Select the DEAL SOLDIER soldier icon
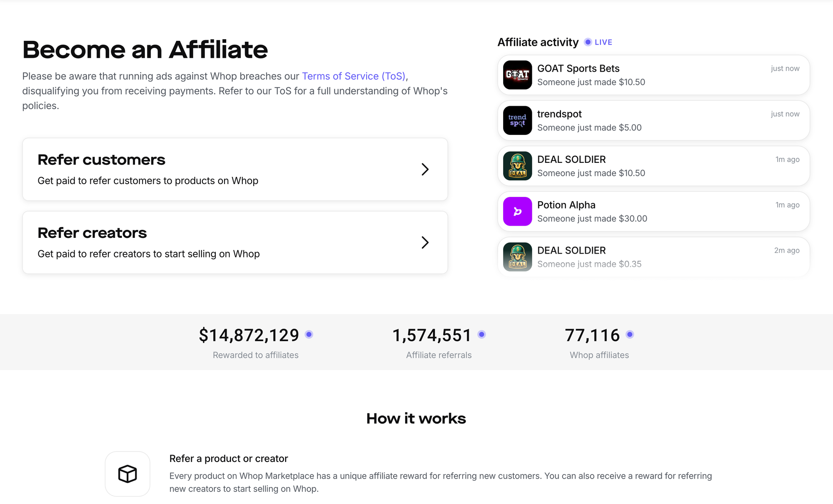Screen dimensions: 833x504 pos(517,166)
